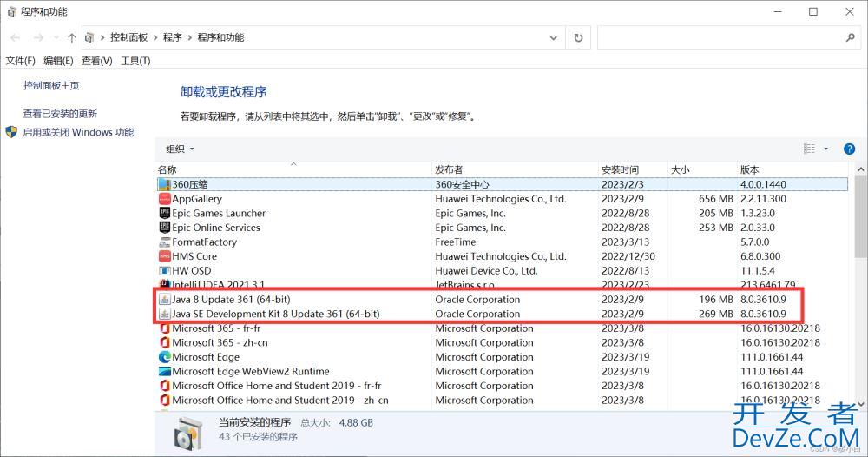
Task: Click Java SE Development Kit icon
Action: click(x=164, y=315)
